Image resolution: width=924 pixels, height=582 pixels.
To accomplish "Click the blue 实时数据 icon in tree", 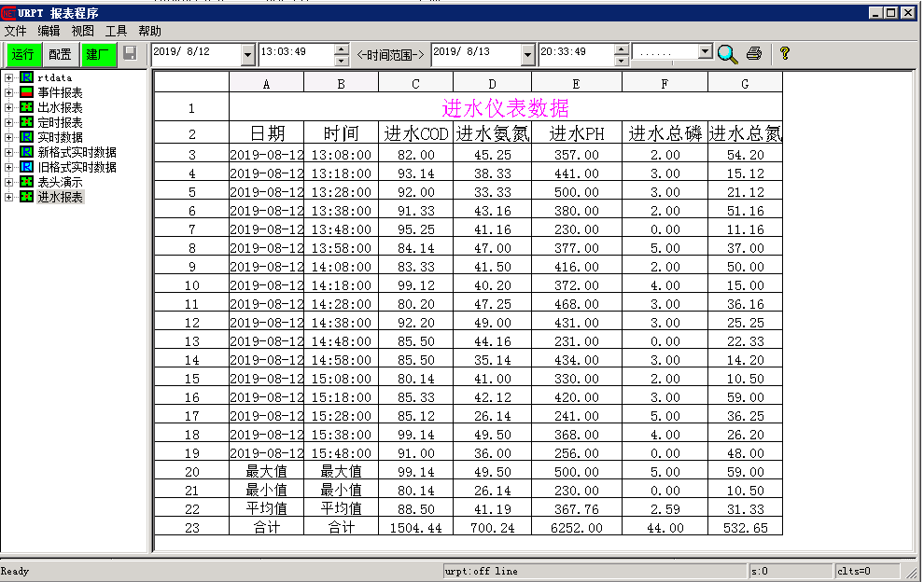I will [x=26, y=137].
